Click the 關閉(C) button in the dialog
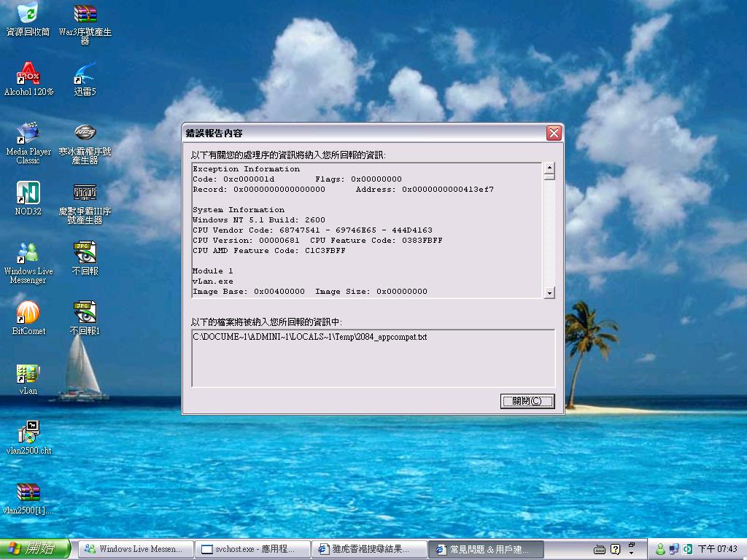 point(527,401)
